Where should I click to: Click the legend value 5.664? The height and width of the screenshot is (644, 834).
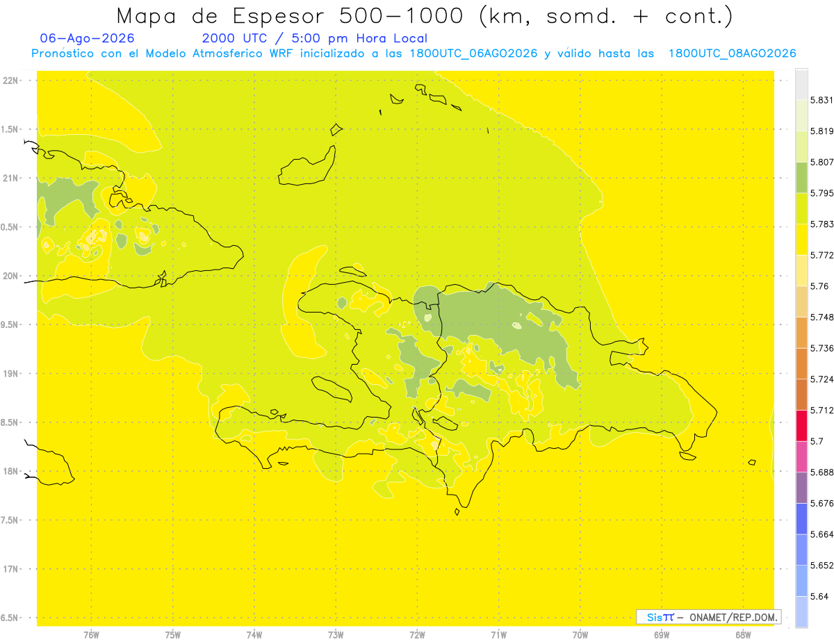click(822, 534)
